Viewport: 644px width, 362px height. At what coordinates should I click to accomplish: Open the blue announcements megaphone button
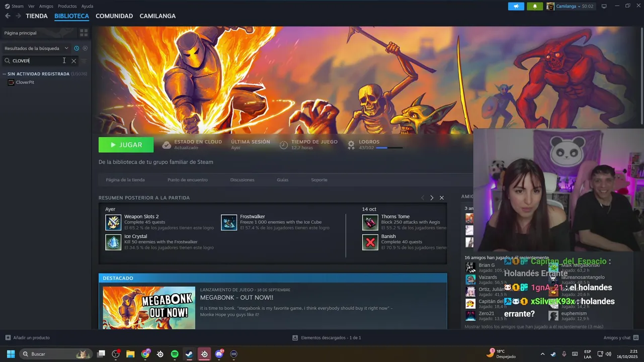click(x=516, y=6)
